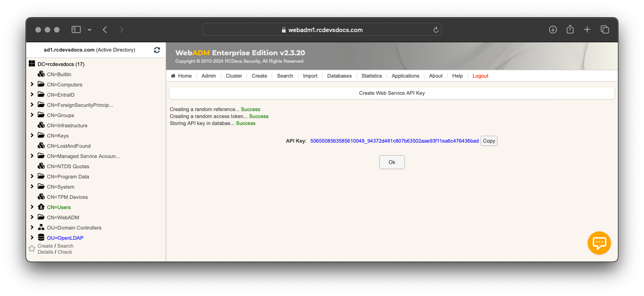Click the red Logout link
Image resolution: width=644 pixels, height=296 pixels.
pos(480,76)
